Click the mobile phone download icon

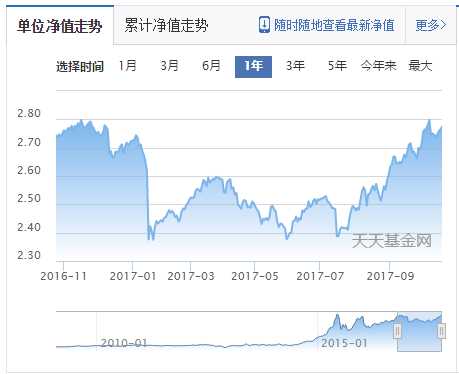(x=264, y=25)
